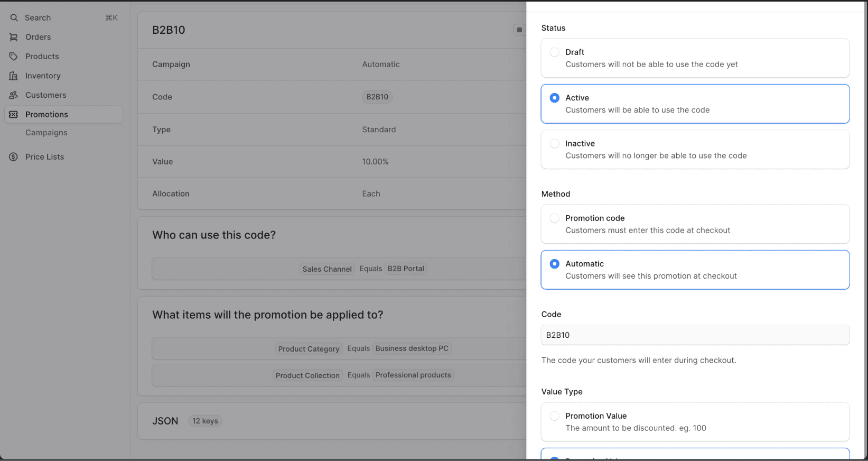Select Promotion Value as value type

[x=555, y=416]
